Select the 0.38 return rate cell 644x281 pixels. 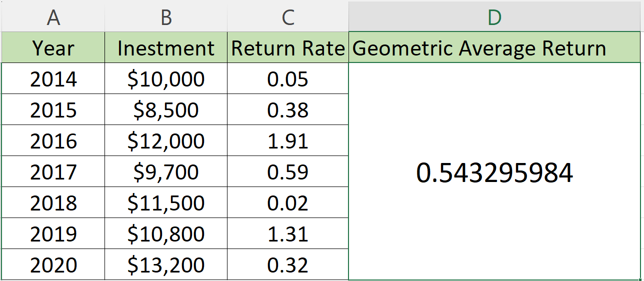[288, 109]
